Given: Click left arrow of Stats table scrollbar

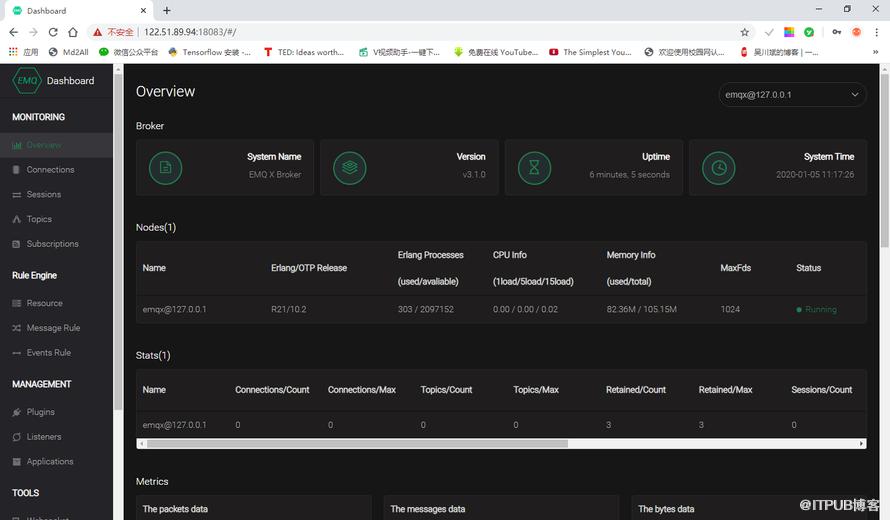Looking at the screenshot, I should [141, 443].
